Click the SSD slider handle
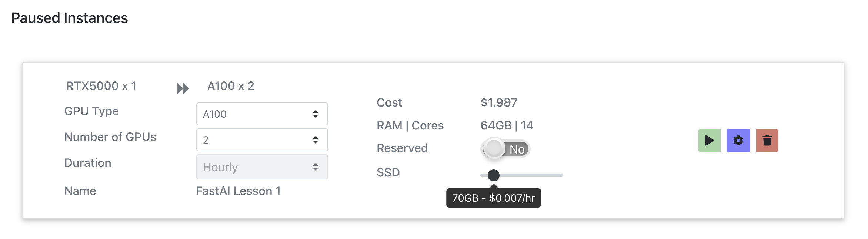868x239 pixels. coord(493,175)
